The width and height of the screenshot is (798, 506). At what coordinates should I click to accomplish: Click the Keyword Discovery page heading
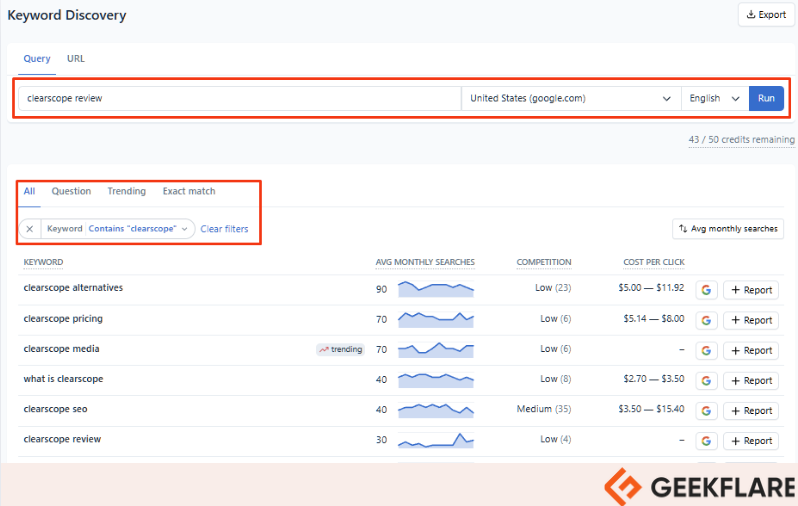67,15
